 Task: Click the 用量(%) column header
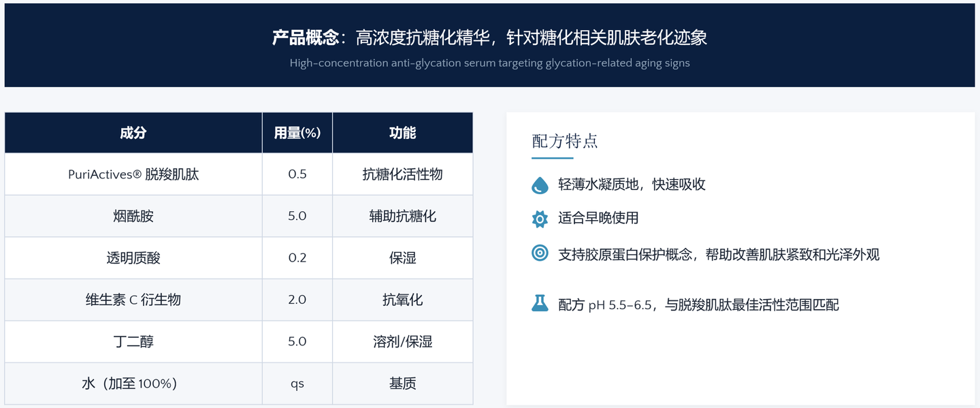click(297, 133)
